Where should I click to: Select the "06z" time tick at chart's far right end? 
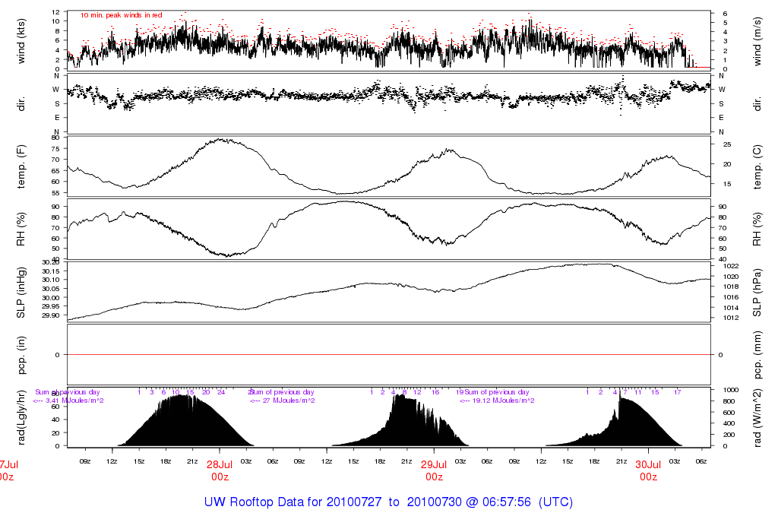pyautogui.click(x=701, y=461)
